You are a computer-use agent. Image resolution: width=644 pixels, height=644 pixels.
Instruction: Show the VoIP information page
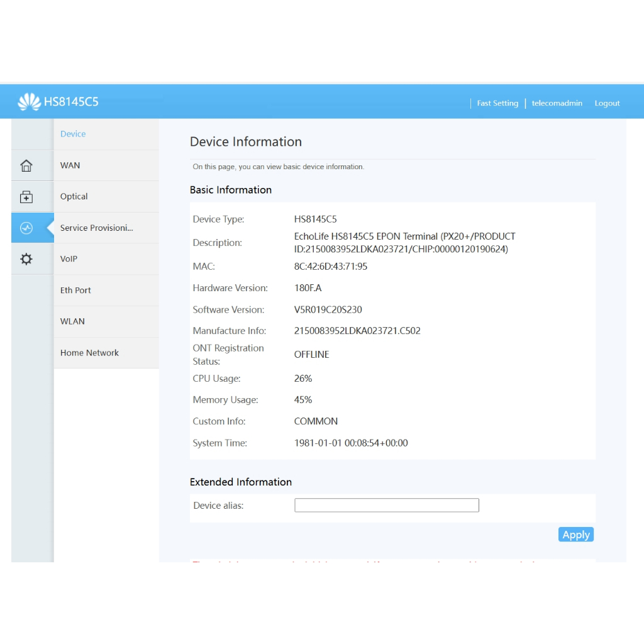pyautogui.click(x=69, y=259)
